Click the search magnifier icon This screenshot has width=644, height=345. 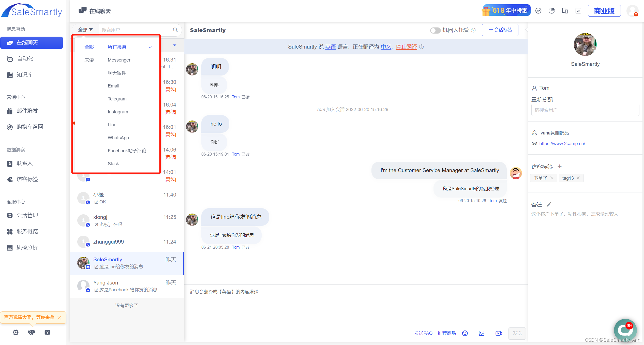click(x=175, y=30)
